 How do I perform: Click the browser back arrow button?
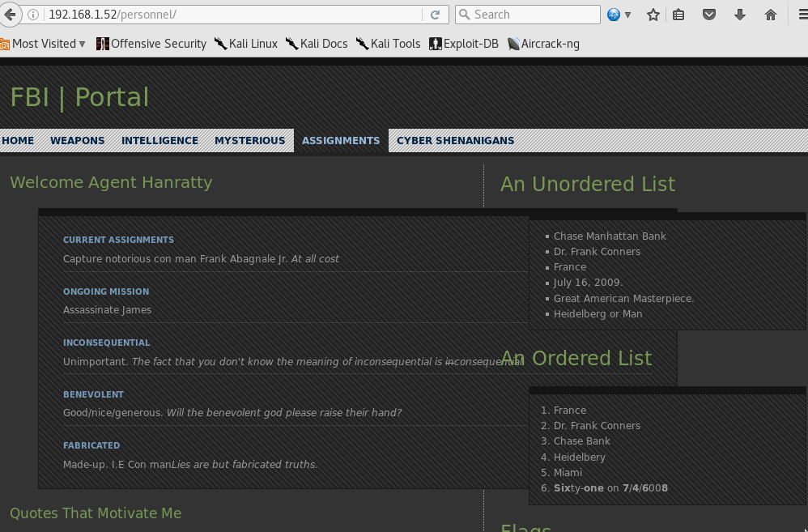(9, 15)
